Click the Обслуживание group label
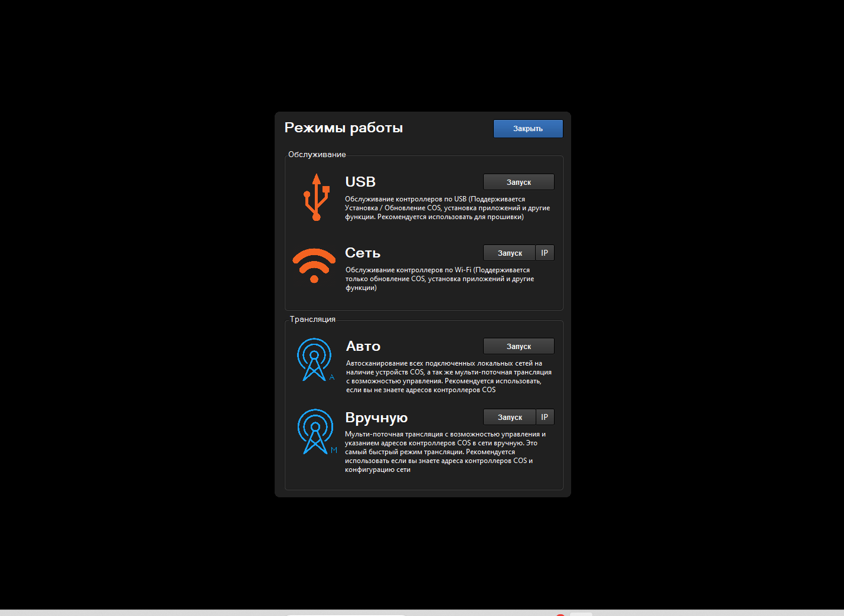The width and height of the screenshot is (844, 616). [x=317, y=155]
